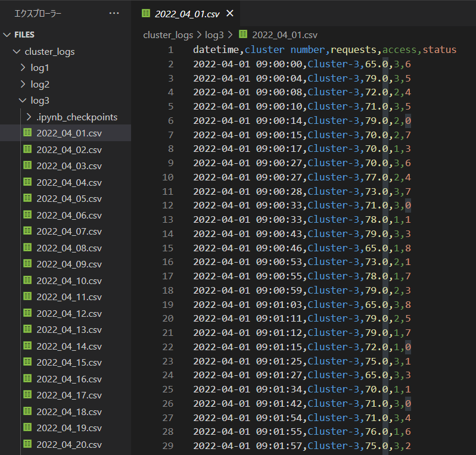This screenshot has height=455, width=476.
Task: Click the file icon of 2022_04_13.csv
Action: click(27, 329)
